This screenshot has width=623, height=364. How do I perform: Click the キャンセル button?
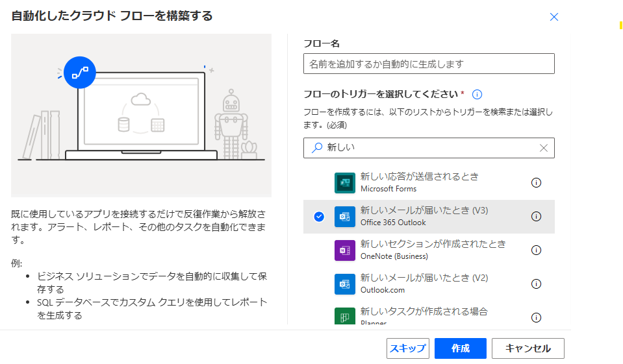[x=528, y=348]
